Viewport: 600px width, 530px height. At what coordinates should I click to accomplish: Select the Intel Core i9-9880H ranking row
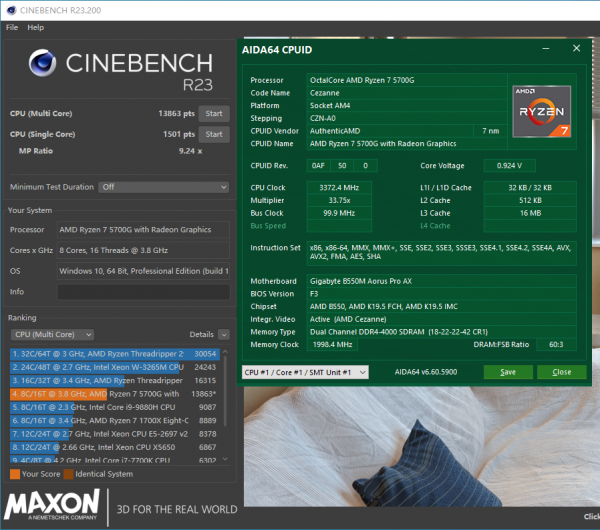(115, 407)
